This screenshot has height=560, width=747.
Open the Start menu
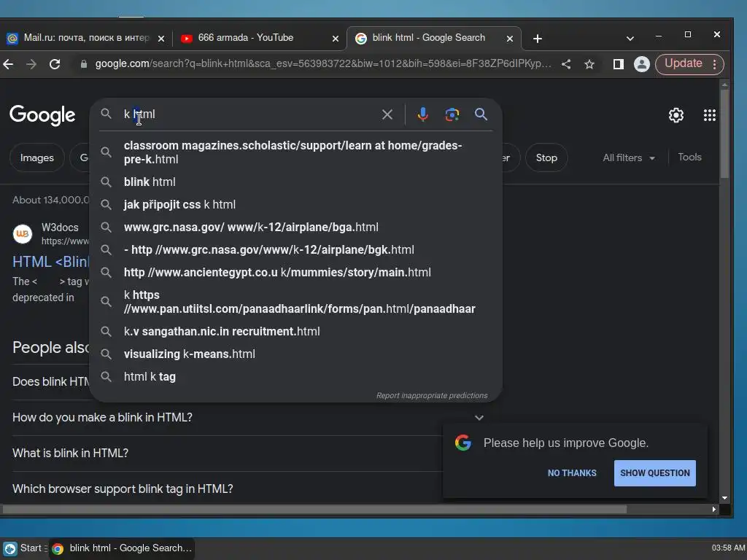click(24, 548)
